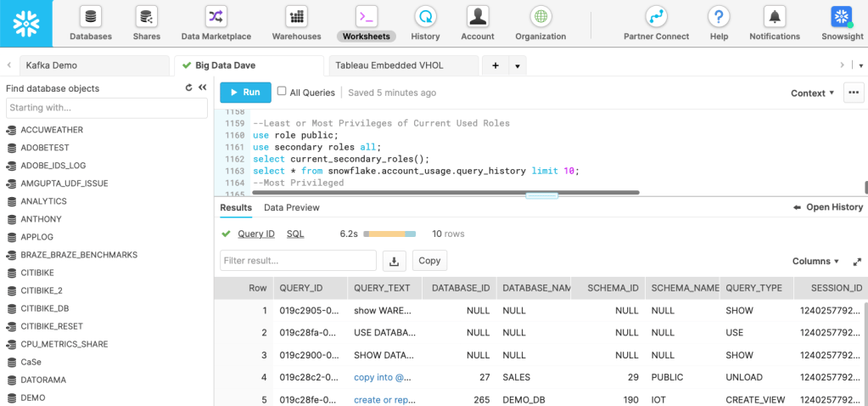The image size is (868, 406).
Task: Open the History page icon
Action: tap(425, 17)
